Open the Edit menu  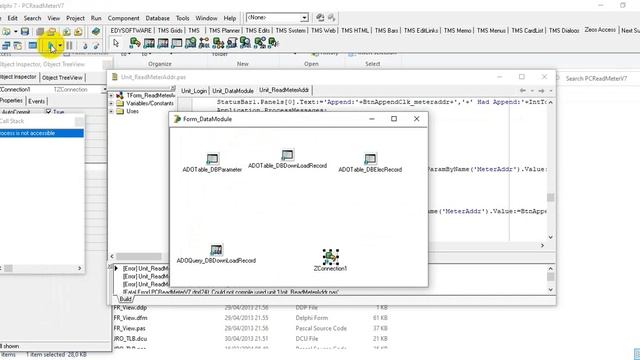pos(13,18)
